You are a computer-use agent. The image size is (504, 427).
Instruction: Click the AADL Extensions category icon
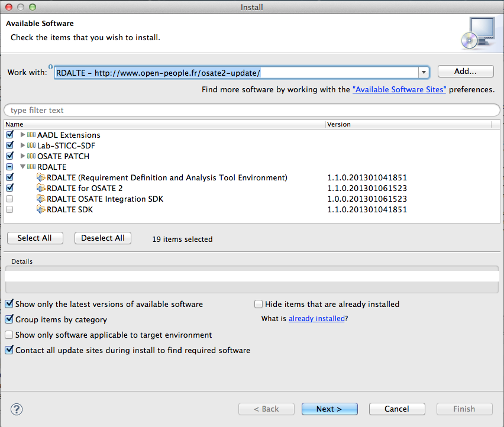pos(31,135)
